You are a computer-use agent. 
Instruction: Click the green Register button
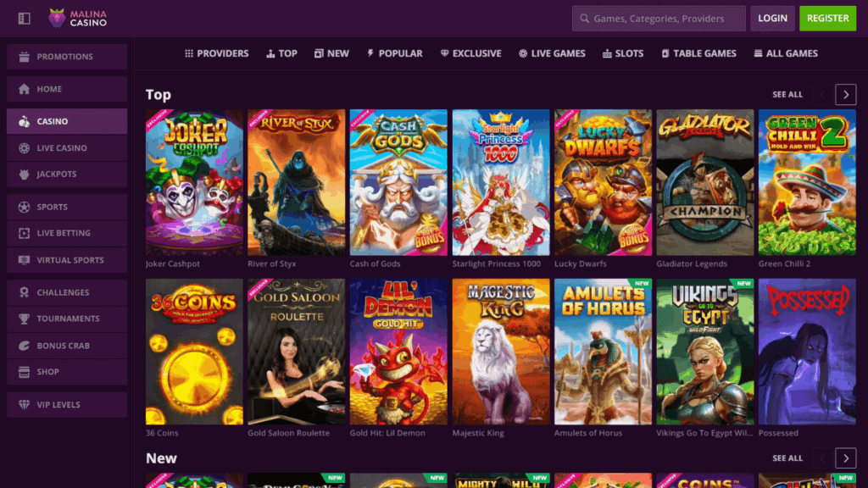(827, 19)
